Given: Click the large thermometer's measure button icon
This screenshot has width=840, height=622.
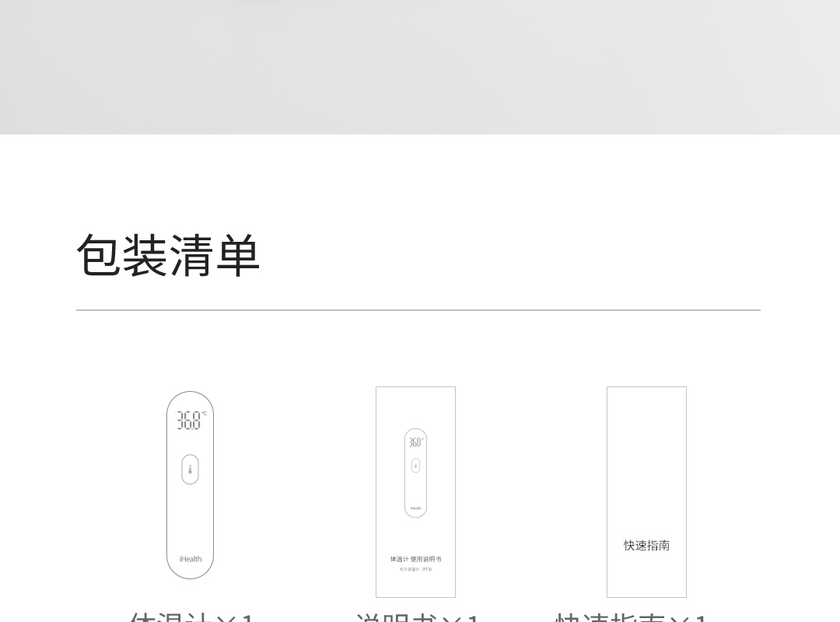Looking at the screenshot, I should point(191,470).
